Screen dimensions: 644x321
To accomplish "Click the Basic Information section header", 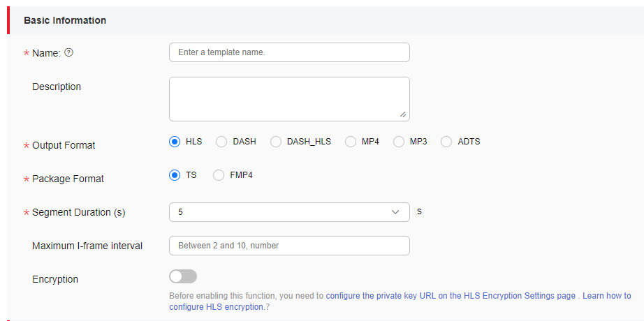I will coord(65,20).
